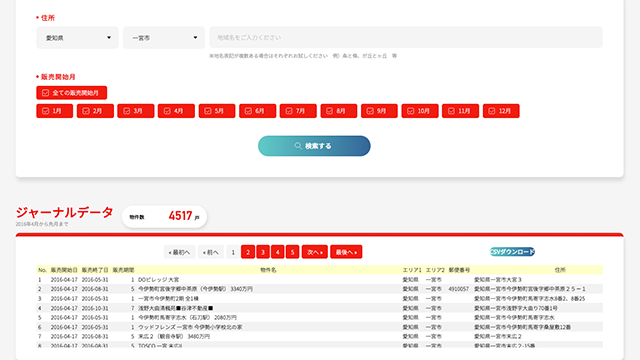Click the エリア2 column header
This screenshot has width=640, height=360.
[435, 270]
